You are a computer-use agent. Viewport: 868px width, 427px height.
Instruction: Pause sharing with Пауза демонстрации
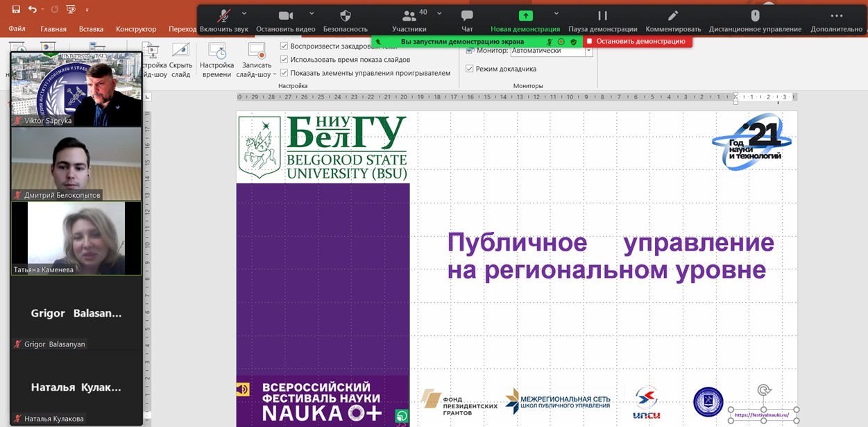pos(602,17)
